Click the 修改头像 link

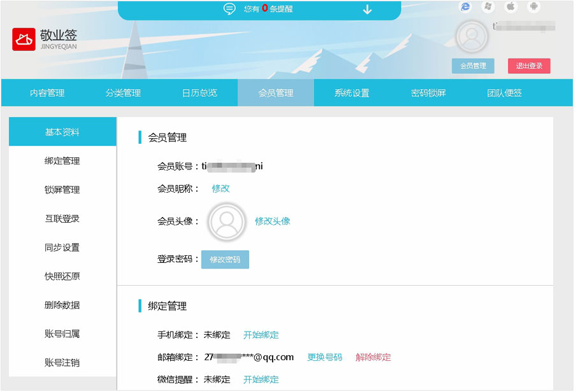273,221
